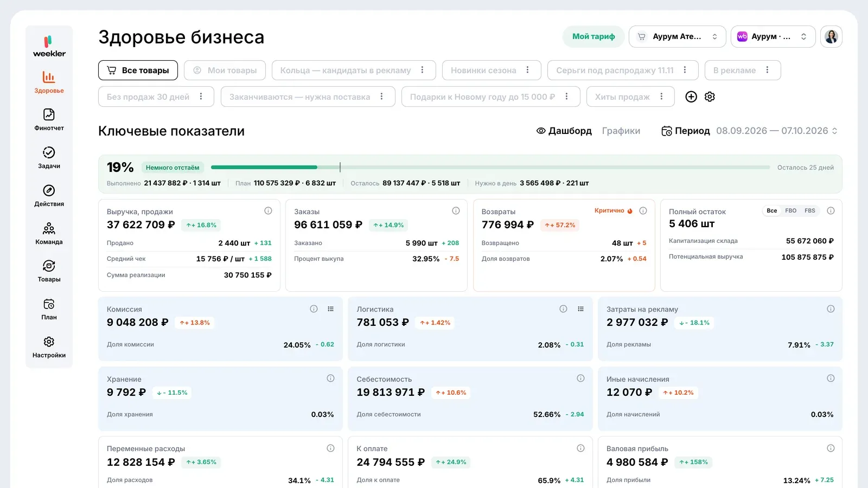Switch stock filter to Все

[x=772, y=211]
